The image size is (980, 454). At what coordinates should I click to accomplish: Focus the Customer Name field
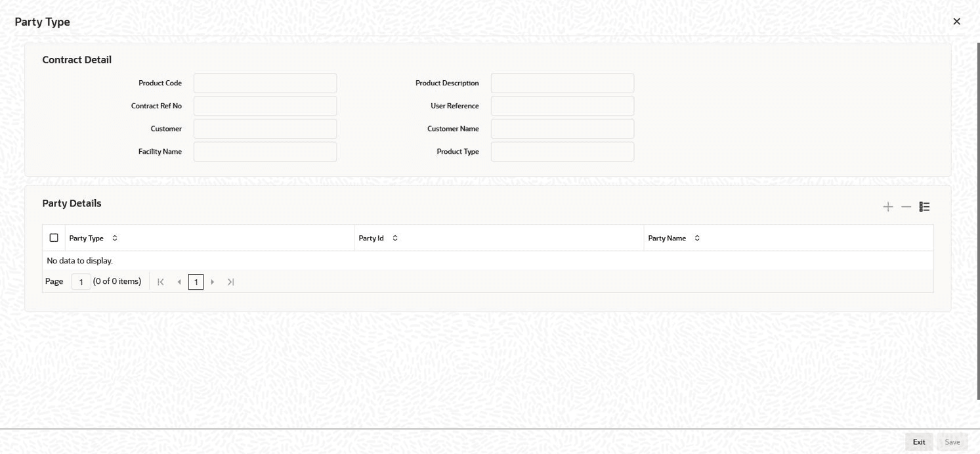pyautogui.click(x=563, y=129)
